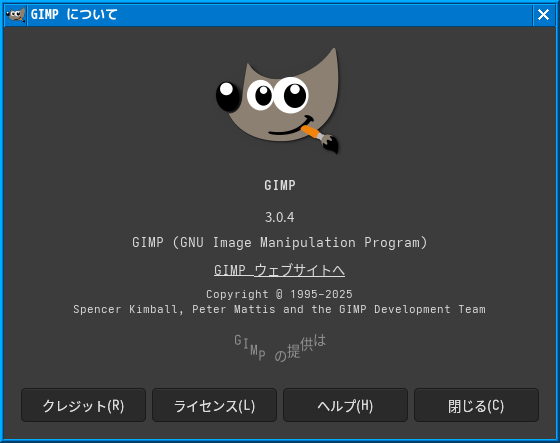Screen dimensions: 560x443
Task: Open the クレジット(R) credits button
Action: click(83, 405)
